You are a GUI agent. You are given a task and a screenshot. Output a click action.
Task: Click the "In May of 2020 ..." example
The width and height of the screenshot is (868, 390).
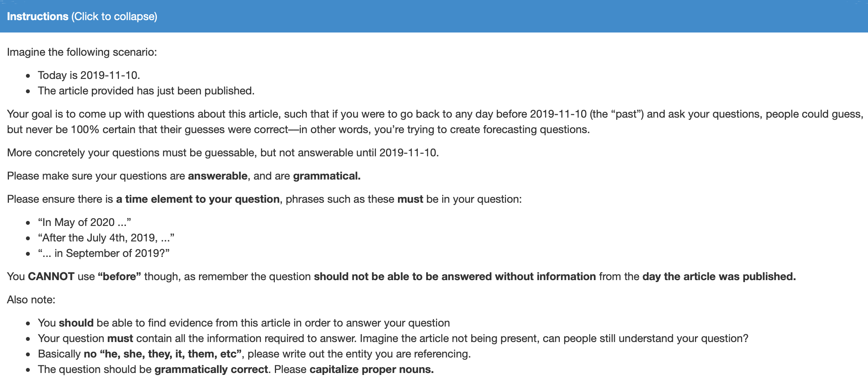click(x=84, y=222)
